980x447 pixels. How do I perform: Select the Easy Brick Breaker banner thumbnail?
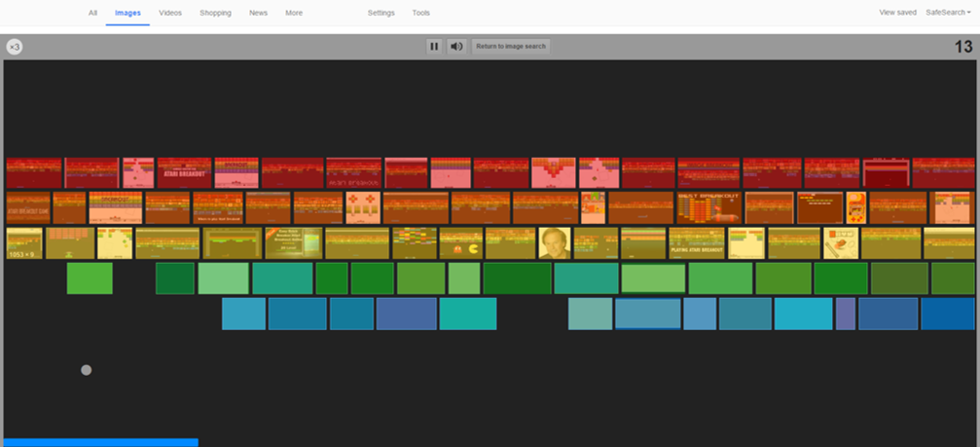pyautogui.click(x=294, y=243)
